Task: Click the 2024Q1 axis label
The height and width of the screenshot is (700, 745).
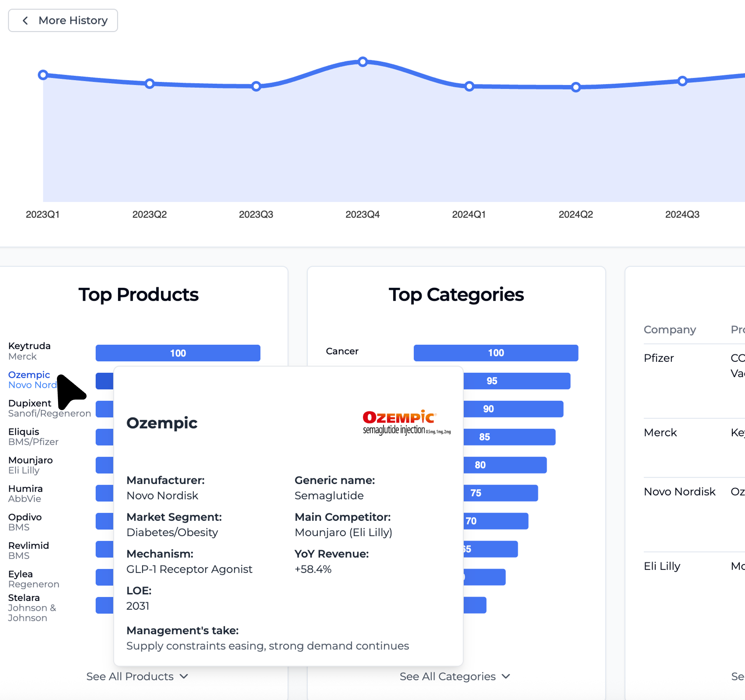Action: pyautogui.click(x=469, y=214)
